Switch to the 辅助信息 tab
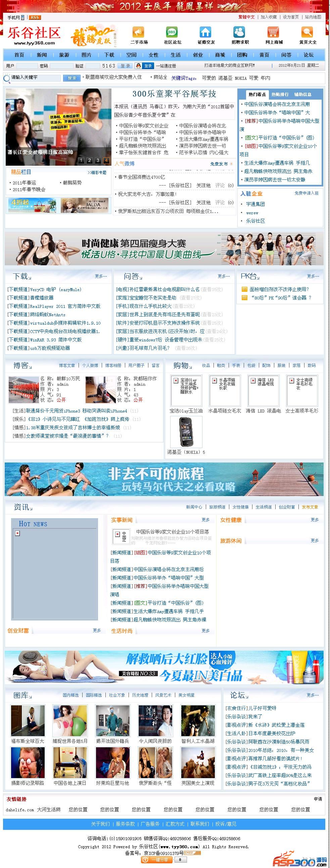 303,94
